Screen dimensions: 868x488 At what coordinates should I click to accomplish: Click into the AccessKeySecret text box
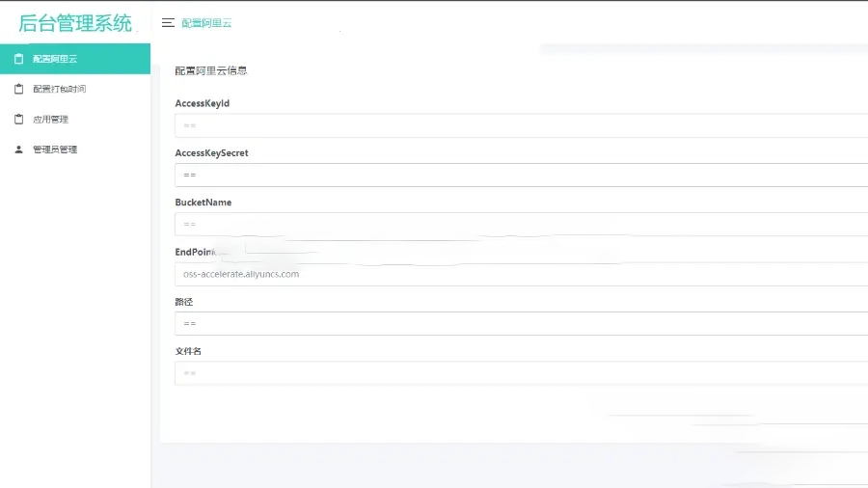[x=521, y=175]
